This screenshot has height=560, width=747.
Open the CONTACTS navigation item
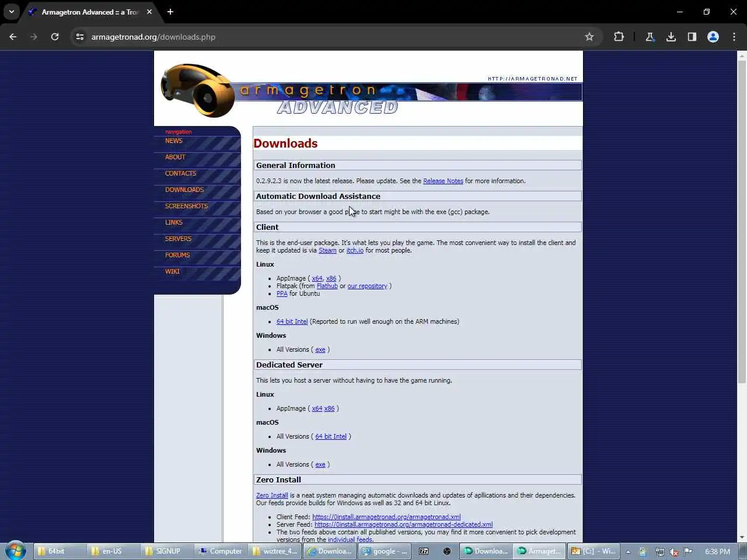(180, 173)
